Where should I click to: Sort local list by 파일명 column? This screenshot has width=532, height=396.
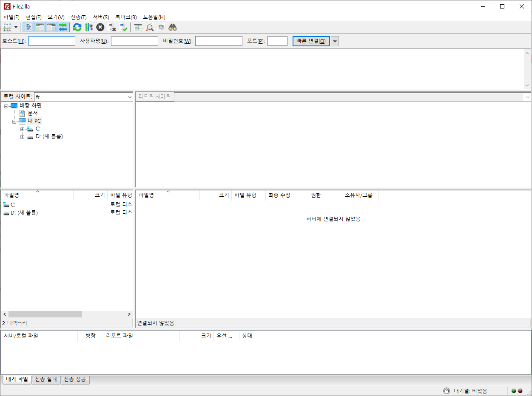(x=37, y=195)
